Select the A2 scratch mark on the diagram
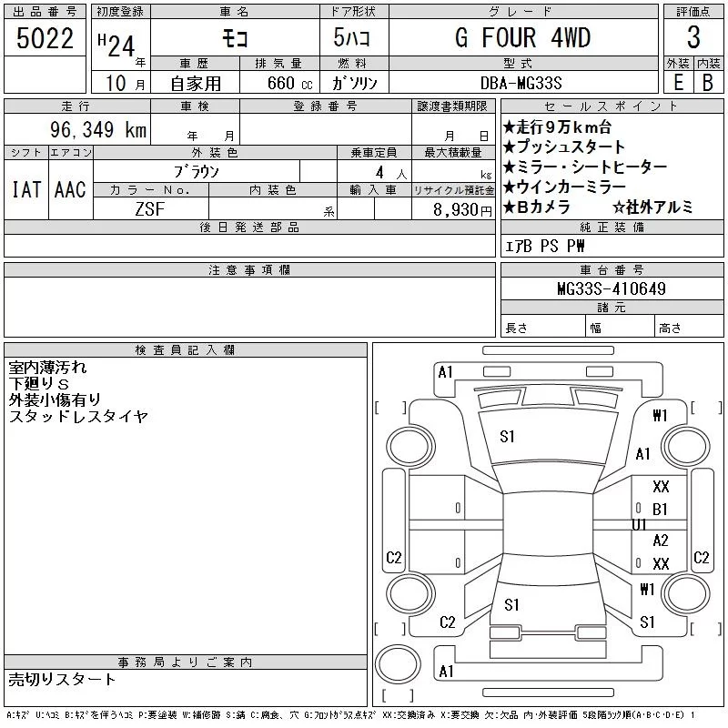Image resolution: width=728 pixels, height=728 pixels. coord(661,540)
